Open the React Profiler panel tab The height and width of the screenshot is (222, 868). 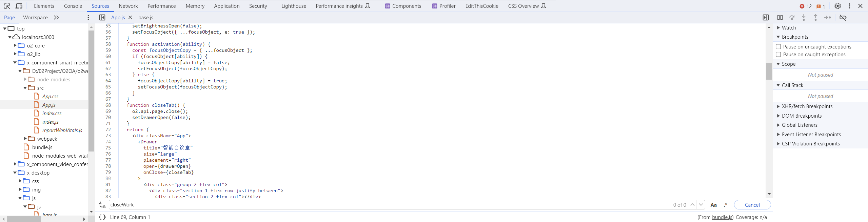tap(444, 6)
